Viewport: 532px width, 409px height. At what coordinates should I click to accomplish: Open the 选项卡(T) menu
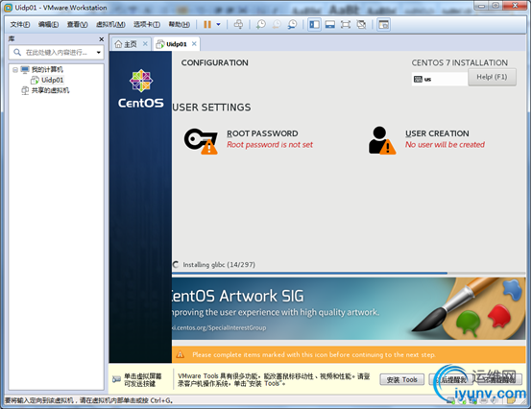point(147,24)
